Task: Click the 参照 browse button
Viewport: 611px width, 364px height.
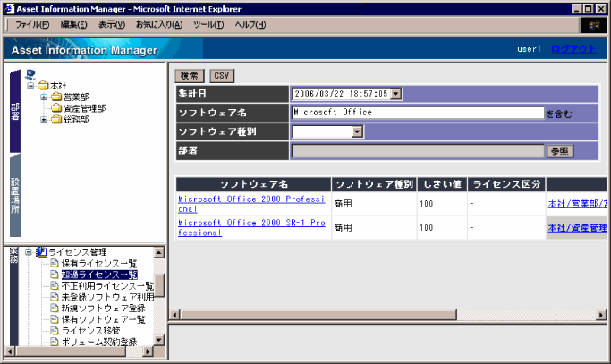Action: point(560,151)
